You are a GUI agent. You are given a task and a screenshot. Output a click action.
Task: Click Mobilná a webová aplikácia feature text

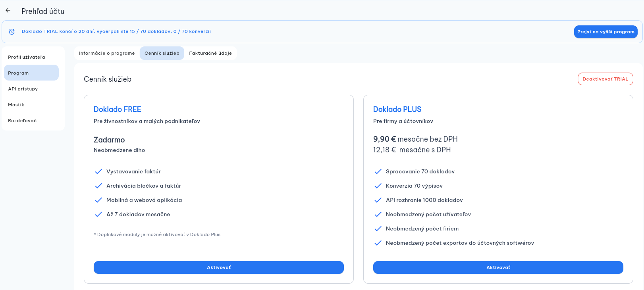coord(144,200)
